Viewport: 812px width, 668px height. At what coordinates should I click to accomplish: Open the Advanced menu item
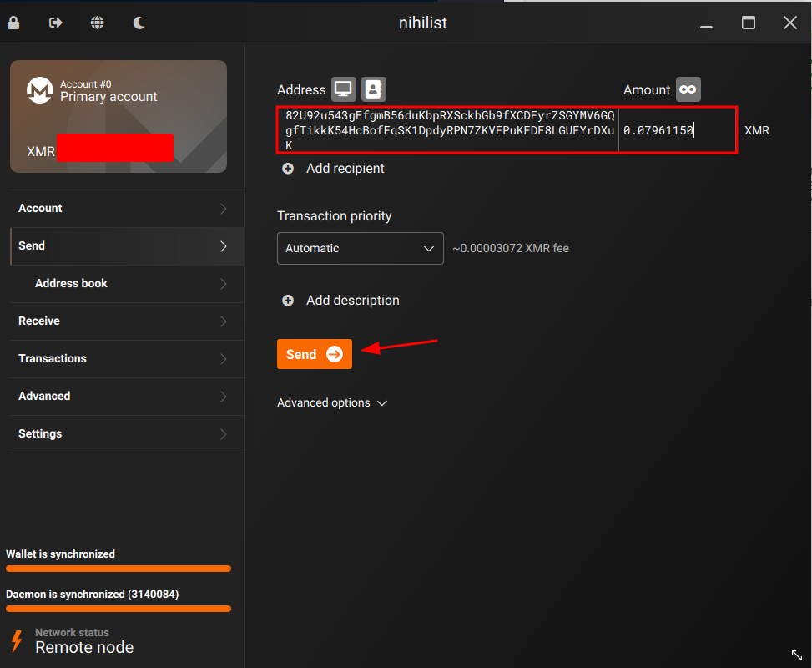(x=127, y=397)
